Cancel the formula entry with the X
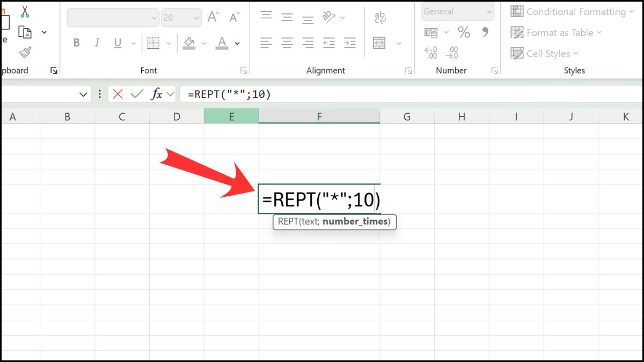This screenshot has height=362, width=644. pyautogui.click(x=118, y=94)
